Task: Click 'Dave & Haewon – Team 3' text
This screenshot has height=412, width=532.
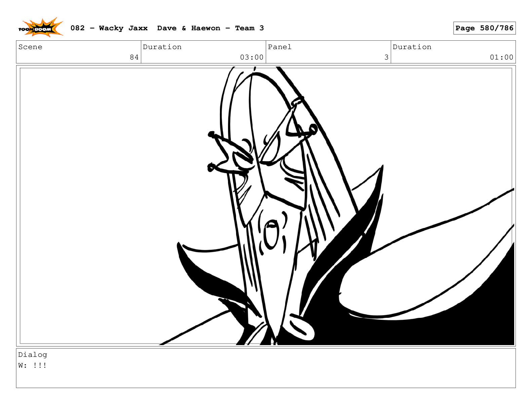Action: (211, 28)
